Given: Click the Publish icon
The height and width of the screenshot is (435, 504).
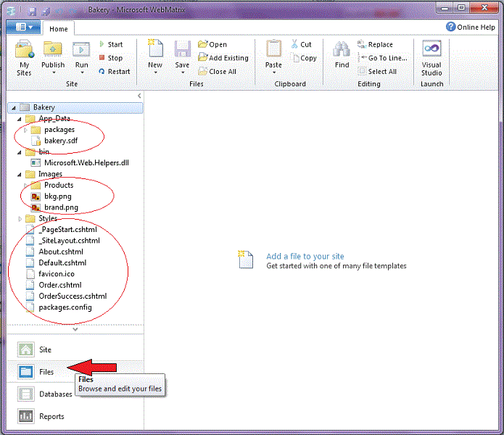Looking at the screenshot, I should click(x=53, y=50).
